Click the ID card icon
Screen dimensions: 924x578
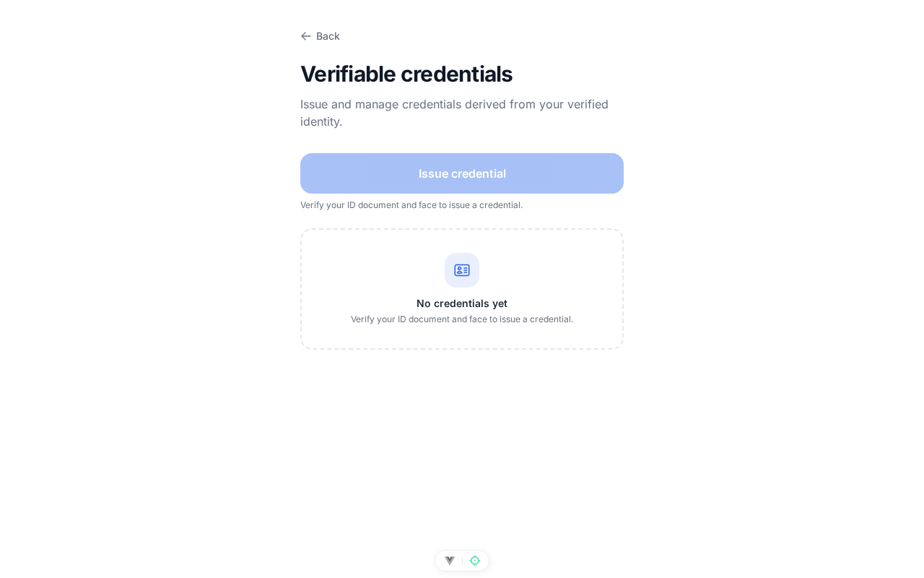tap(462, 270)
